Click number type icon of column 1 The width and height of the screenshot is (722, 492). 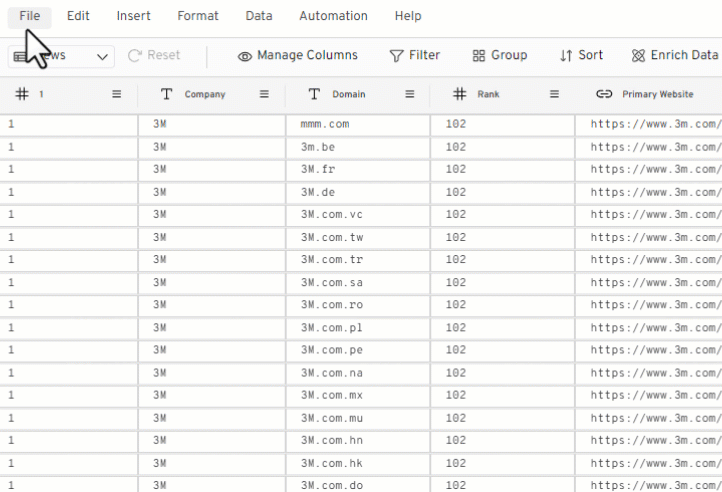point(22,94)
